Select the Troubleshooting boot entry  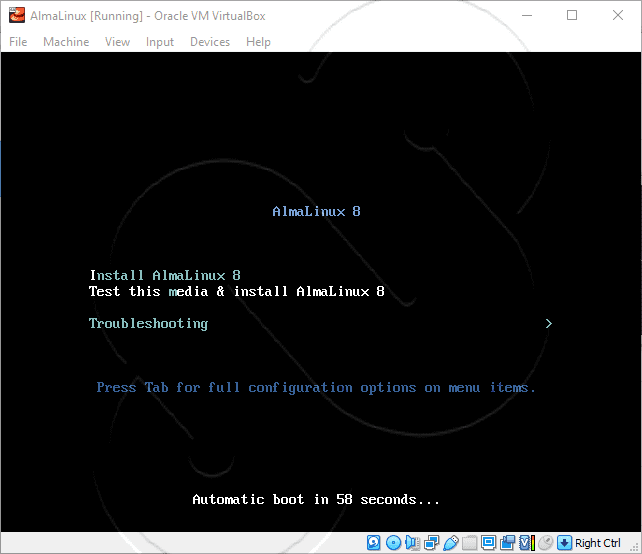pos(148,323)
